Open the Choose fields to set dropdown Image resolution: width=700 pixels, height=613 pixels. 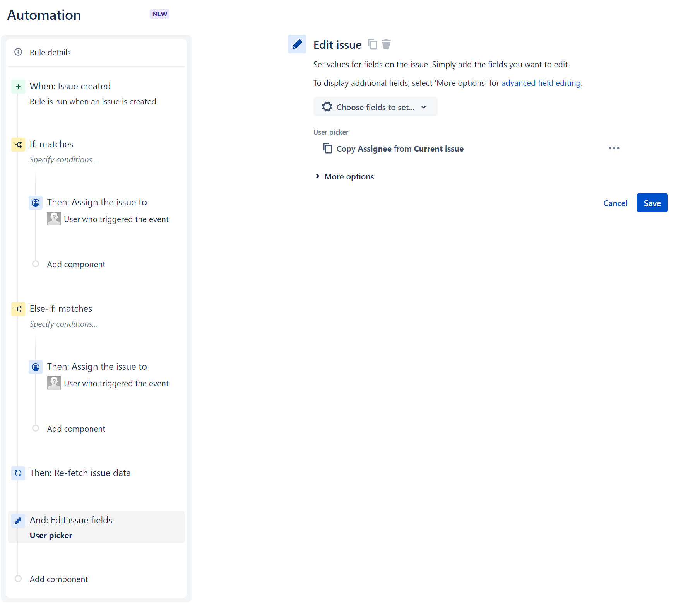(x=375, y=107)
